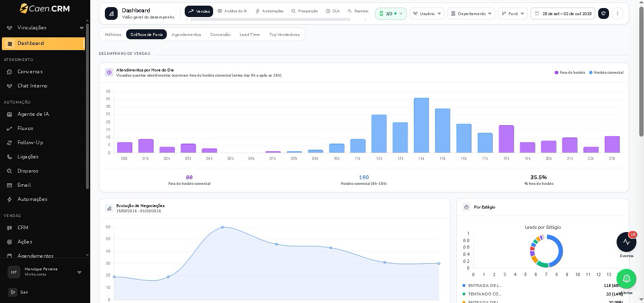Click the HF user avatar

(14, 272)
